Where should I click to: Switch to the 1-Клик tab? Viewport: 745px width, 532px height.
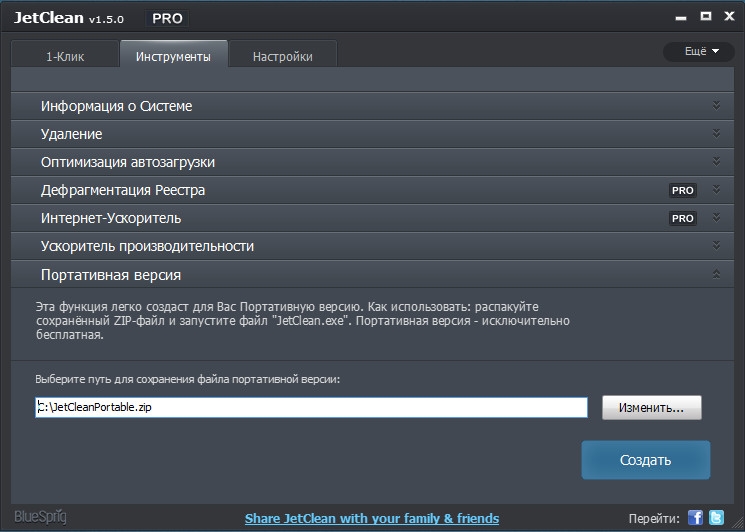(x=65, y=57)
